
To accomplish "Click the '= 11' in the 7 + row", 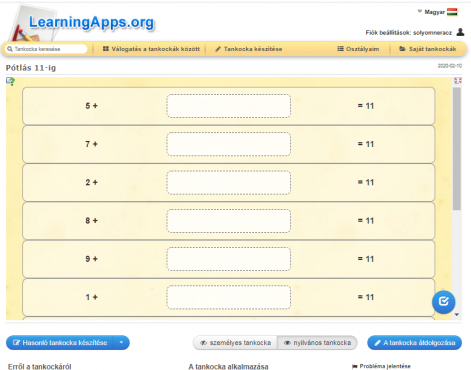I will [x=366, y=144].
